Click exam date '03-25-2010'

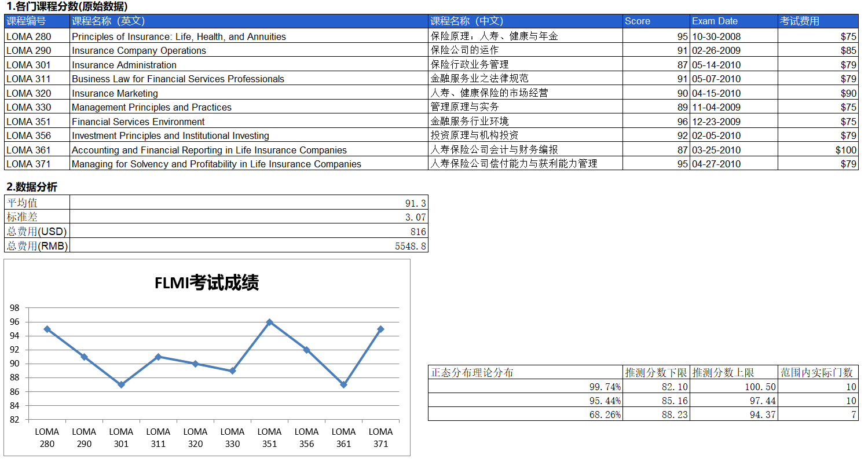point(734,149)
